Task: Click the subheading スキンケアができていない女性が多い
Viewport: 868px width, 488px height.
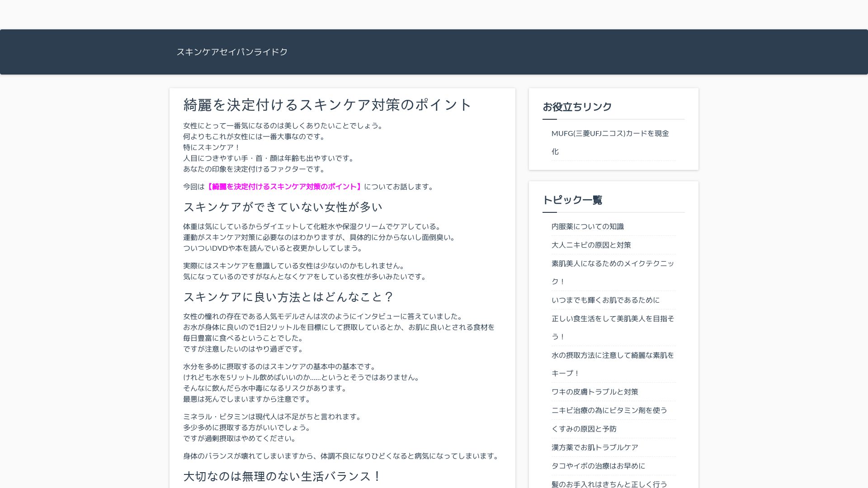Action: point(283,207)
